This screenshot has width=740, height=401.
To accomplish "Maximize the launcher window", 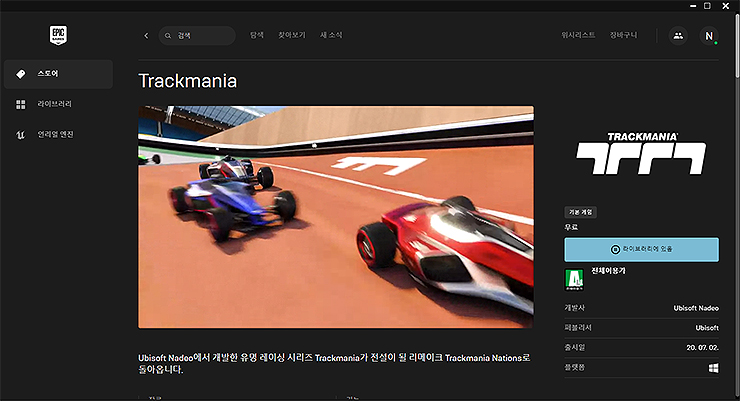I will (x=707, y=6).
